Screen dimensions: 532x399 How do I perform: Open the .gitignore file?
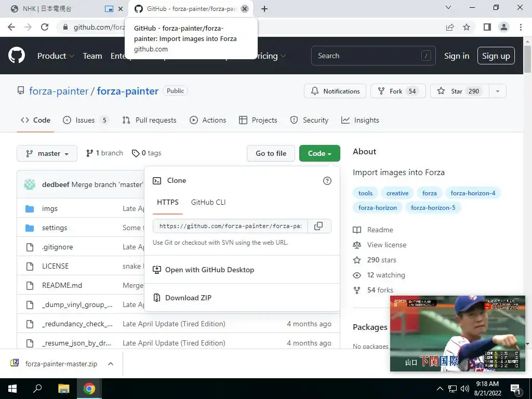coord(57,247)
